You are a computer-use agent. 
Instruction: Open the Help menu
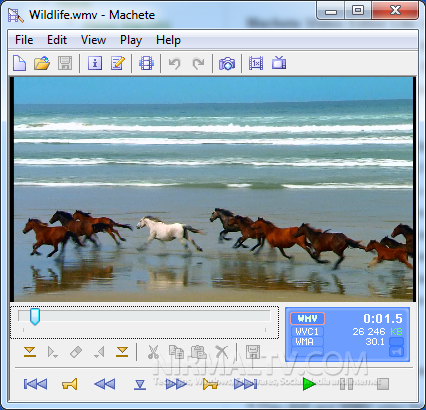coord(168,41)
